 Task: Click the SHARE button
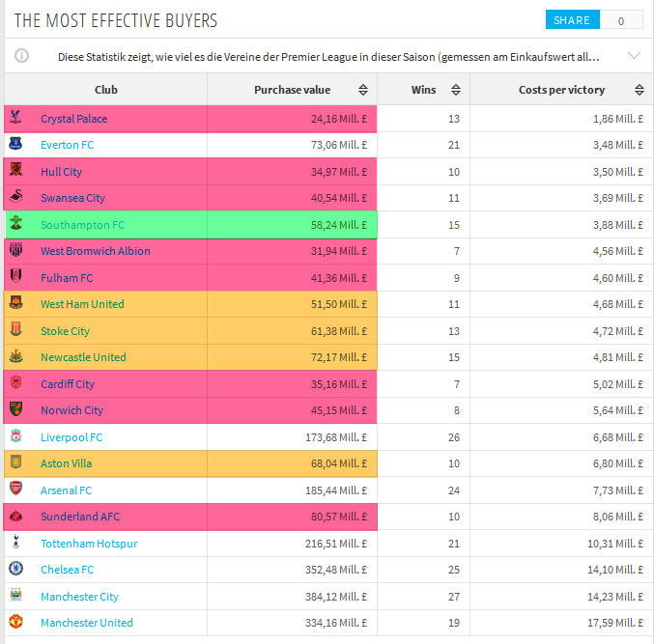coord(572,20)
